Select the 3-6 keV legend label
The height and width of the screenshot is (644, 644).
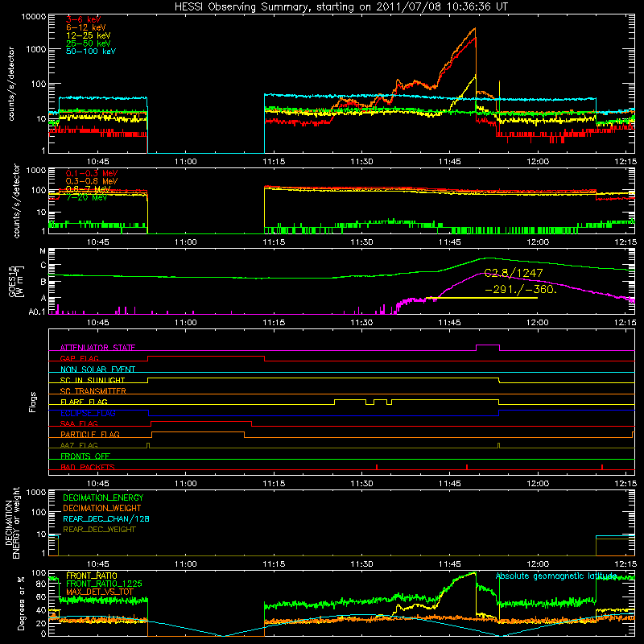(84, 19)
